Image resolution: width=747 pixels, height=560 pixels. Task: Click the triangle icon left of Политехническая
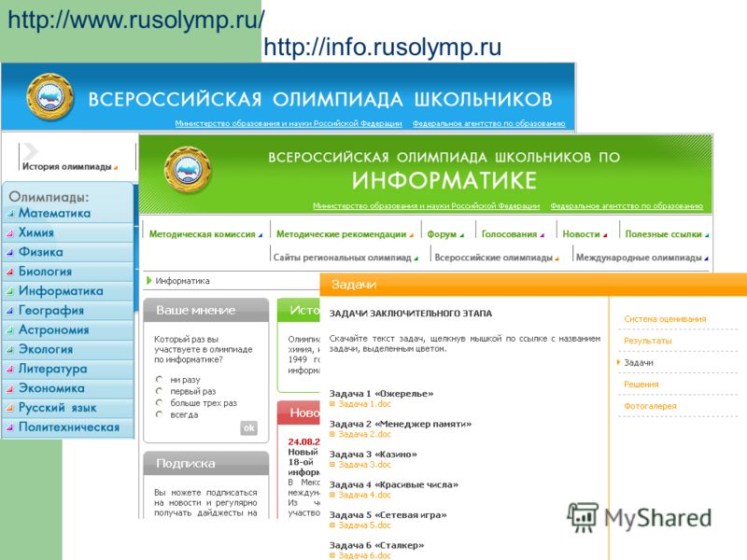10,427
